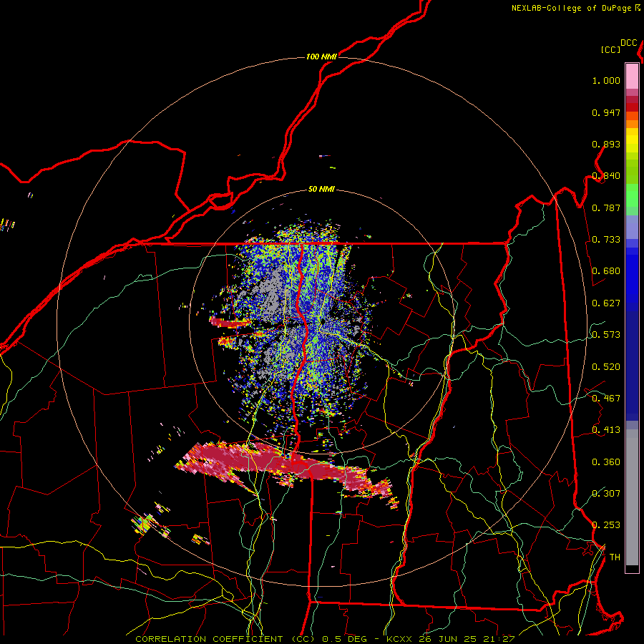
Task: Click the 0.680 legend value
Action: [606, 271]
